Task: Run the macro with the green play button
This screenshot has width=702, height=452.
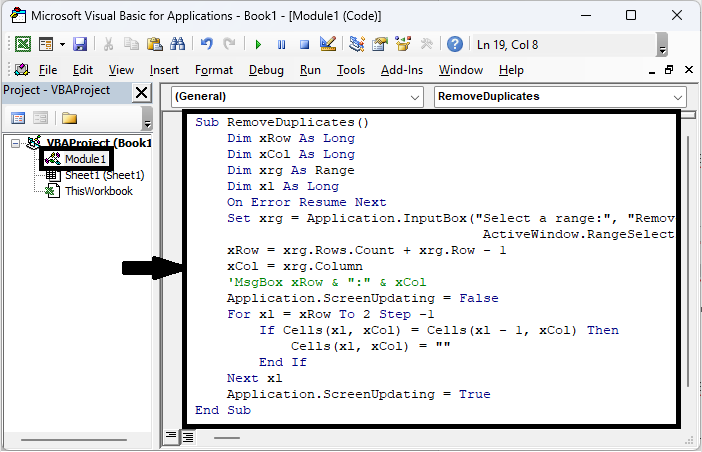Action: pyautogui.click(x=258, y=44)
